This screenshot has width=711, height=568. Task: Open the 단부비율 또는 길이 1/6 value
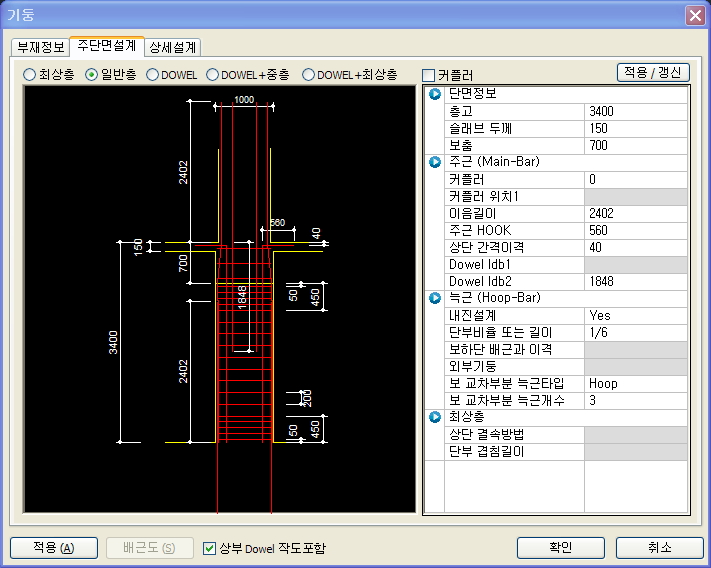(x=636, y=333)
